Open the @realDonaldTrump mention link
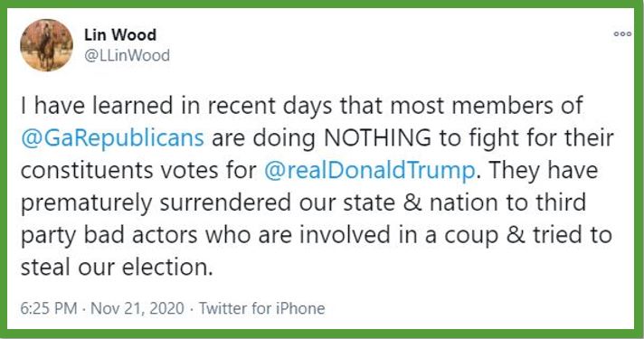 369,170
